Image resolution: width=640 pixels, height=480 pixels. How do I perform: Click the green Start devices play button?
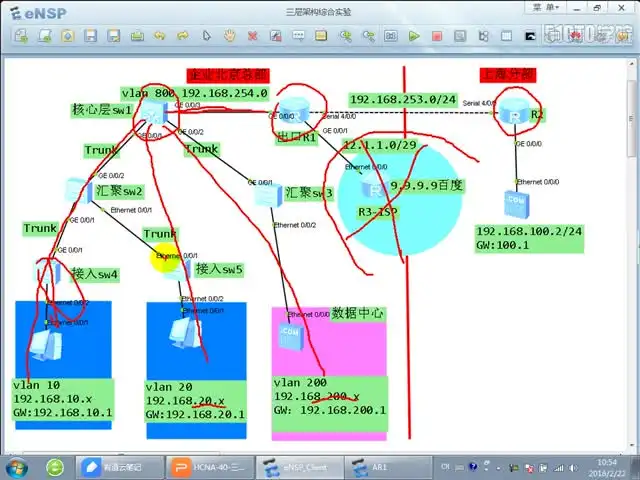414,36
